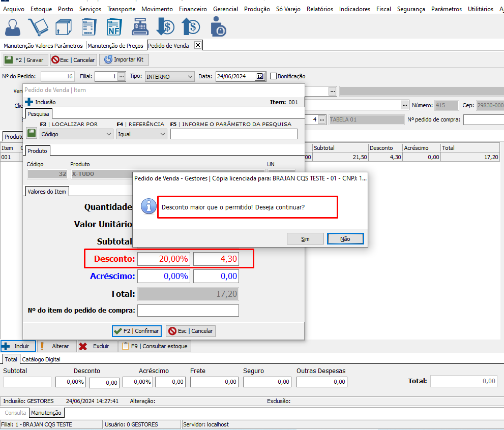Click the search parameter input field
The height and width of the screenshot is (430, 504).
point(233,134)
